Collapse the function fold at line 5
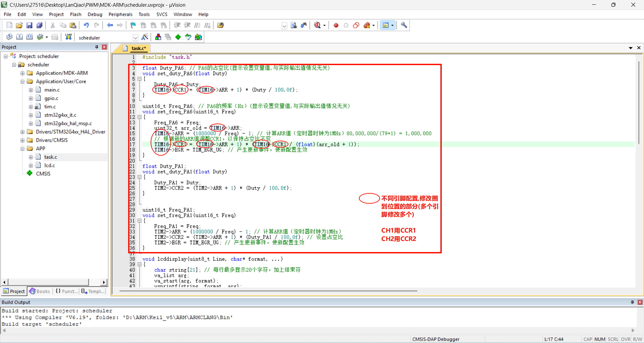 (140, 79)
